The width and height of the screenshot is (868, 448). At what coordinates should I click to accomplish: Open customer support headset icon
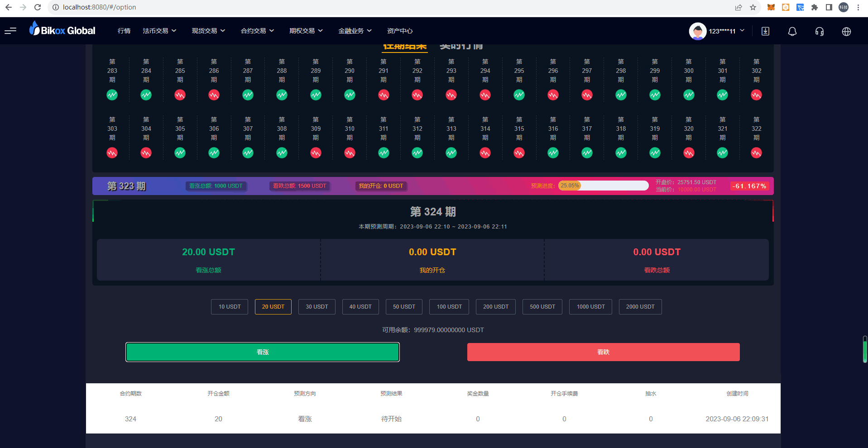coord(819,31)
